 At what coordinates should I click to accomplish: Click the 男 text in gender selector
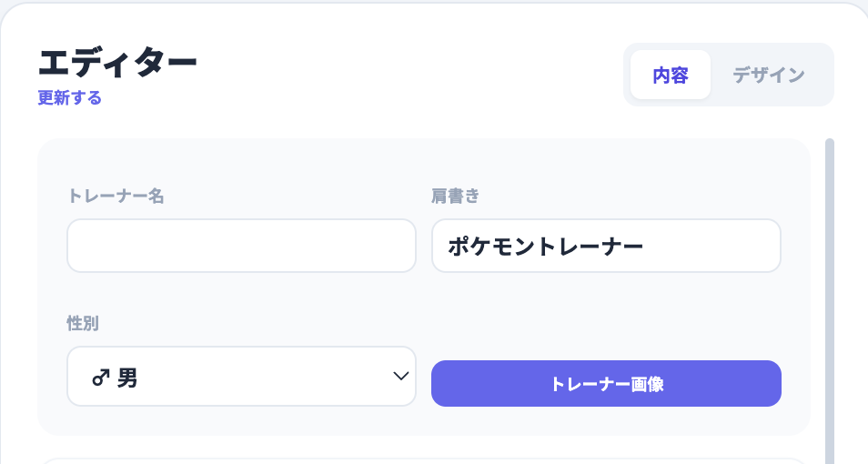[127, 377]
